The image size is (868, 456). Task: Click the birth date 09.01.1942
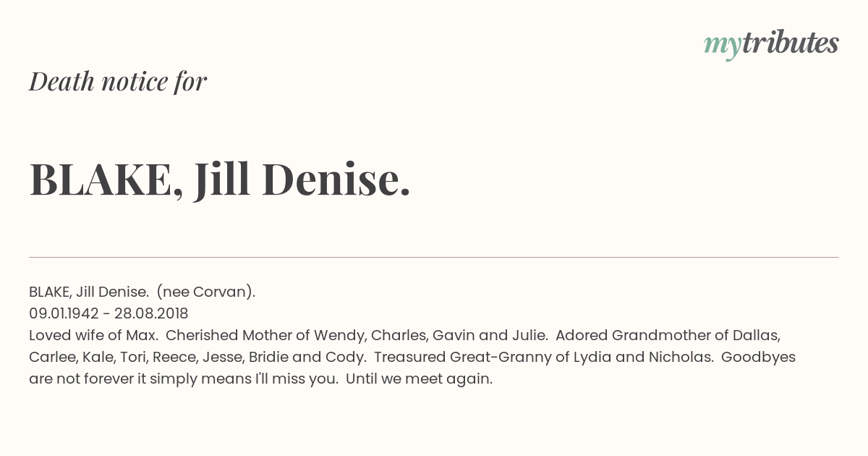(x=65, y=313)
